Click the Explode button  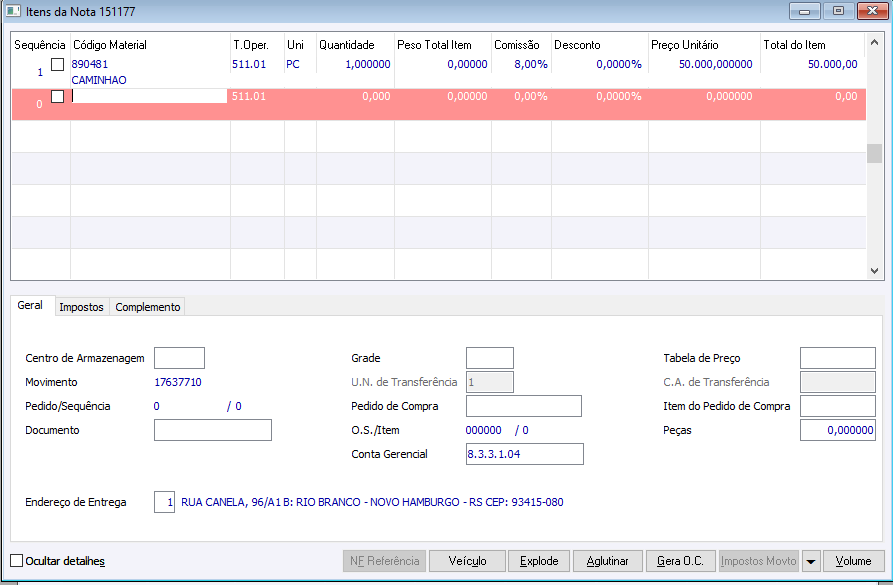539,561
